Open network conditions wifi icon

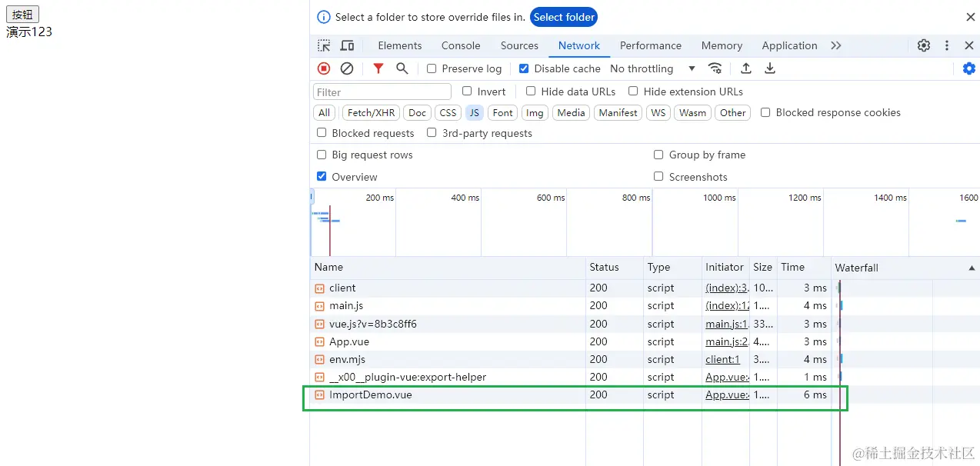pos(715,68)
